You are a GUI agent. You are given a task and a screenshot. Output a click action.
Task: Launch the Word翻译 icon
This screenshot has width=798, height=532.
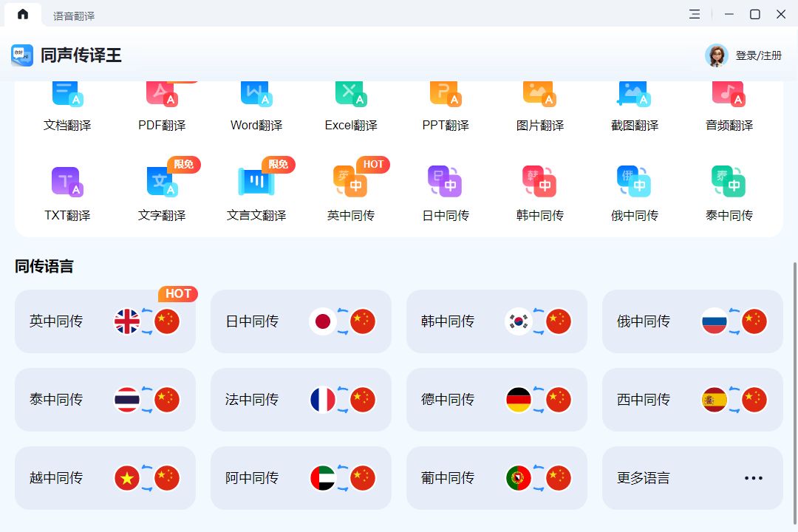pos(256,94)
